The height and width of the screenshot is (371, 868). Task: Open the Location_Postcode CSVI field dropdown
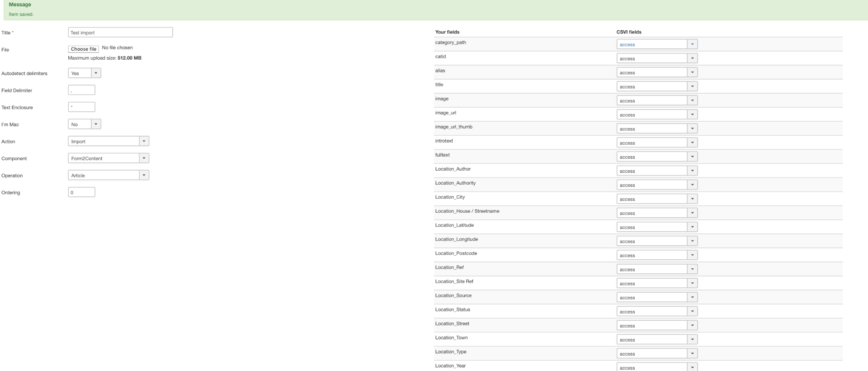(657, 255)
